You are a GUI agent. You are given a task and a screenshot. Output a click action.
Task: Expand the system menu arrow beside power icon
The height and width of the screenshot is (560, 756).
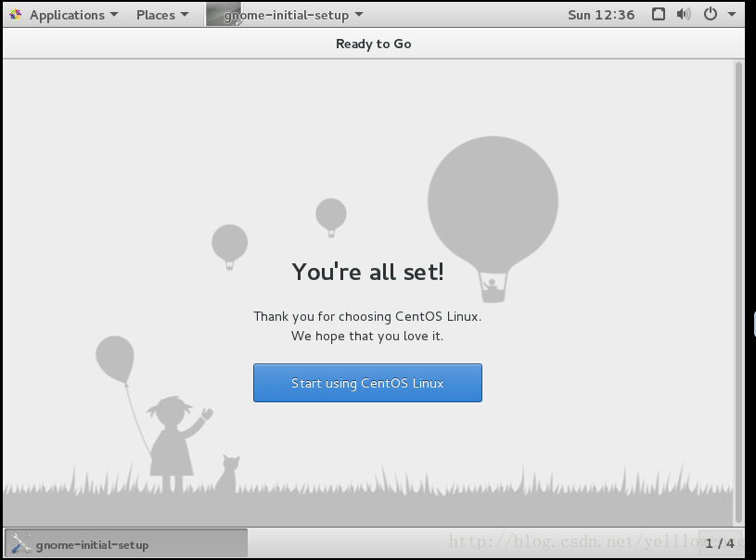point(731,15)
